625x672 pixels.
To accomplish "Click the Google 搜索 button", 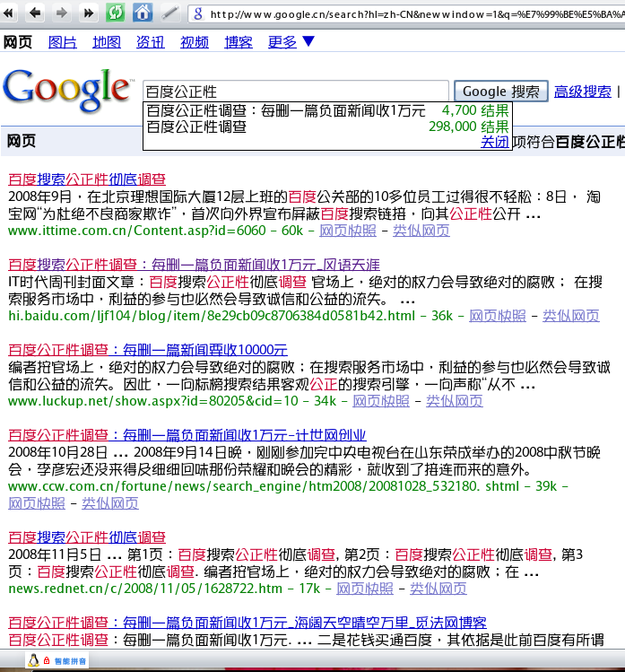I will pyautogui.click(x=500, y=92).
